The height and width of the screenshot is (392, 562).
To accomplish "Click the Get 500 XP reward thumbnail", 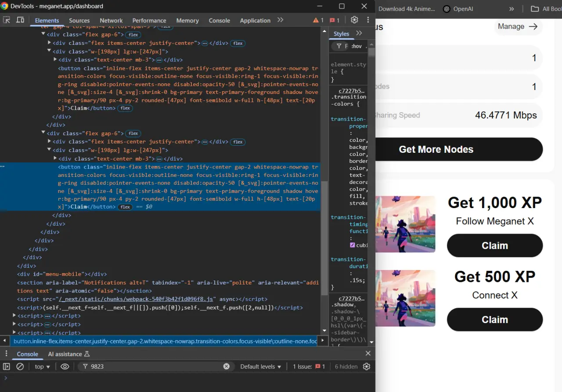I will pyautogui.click(x=406, y=298).
